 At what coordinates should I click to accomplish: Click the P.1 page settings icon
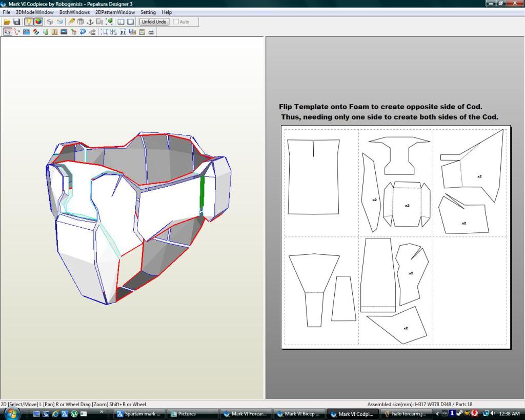tap(123, 32)
